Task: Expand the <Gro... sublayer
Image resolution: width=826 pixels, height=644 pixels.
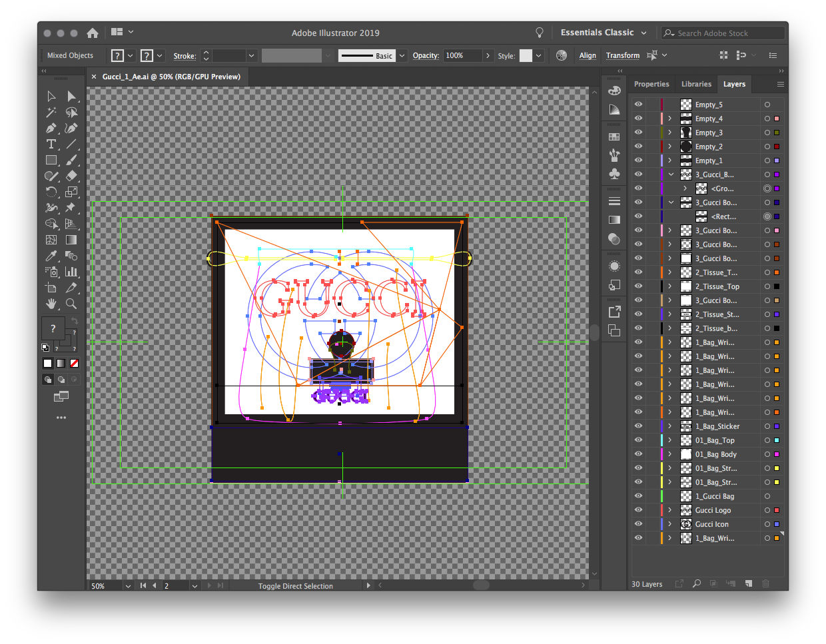Action: pyautogui.click(x=685, y=188)
